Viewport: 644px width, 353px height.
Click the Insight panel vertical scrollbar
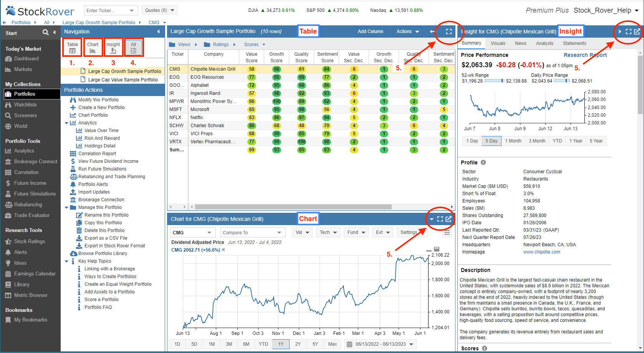[x=640, y=85]
